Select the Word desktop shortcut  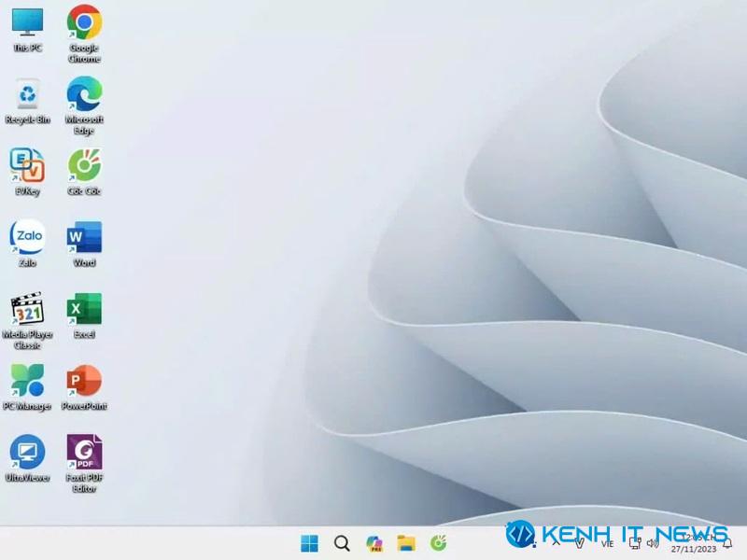[84, 244]
